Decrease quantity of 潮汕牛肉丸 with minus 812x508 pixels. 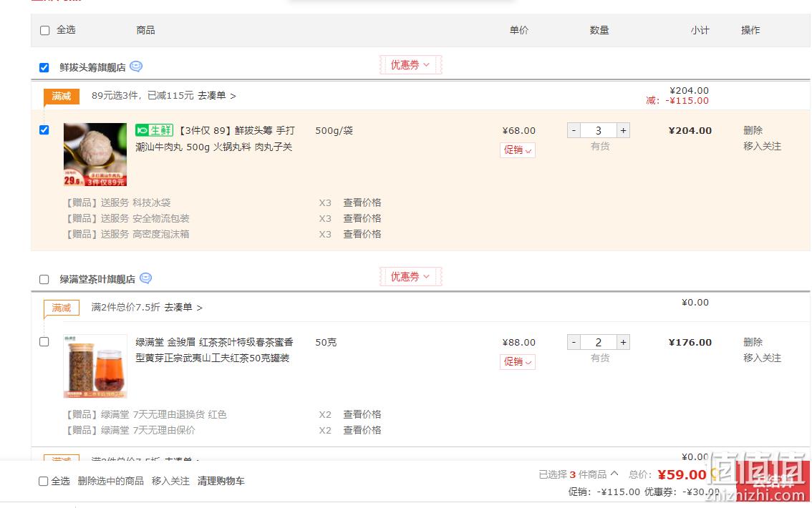pos(574,130)
